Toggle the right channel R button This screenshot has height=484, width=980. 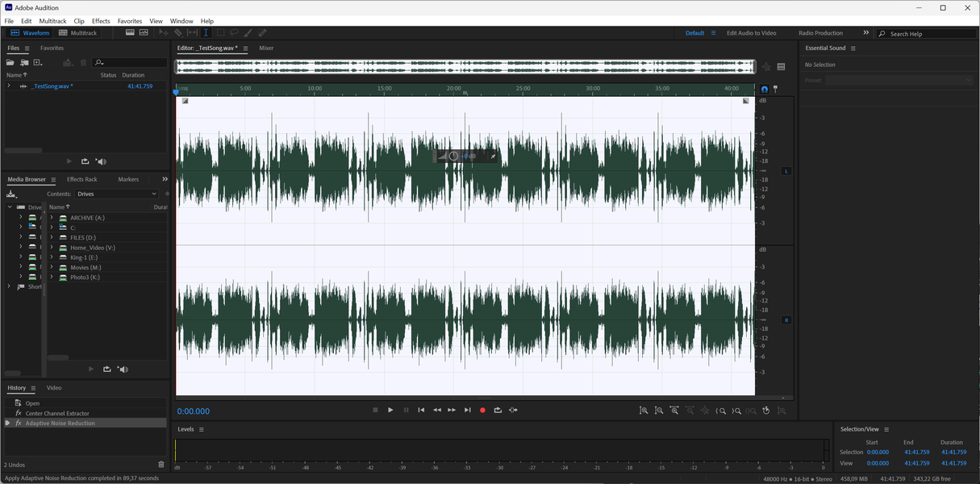coord(786,320)
